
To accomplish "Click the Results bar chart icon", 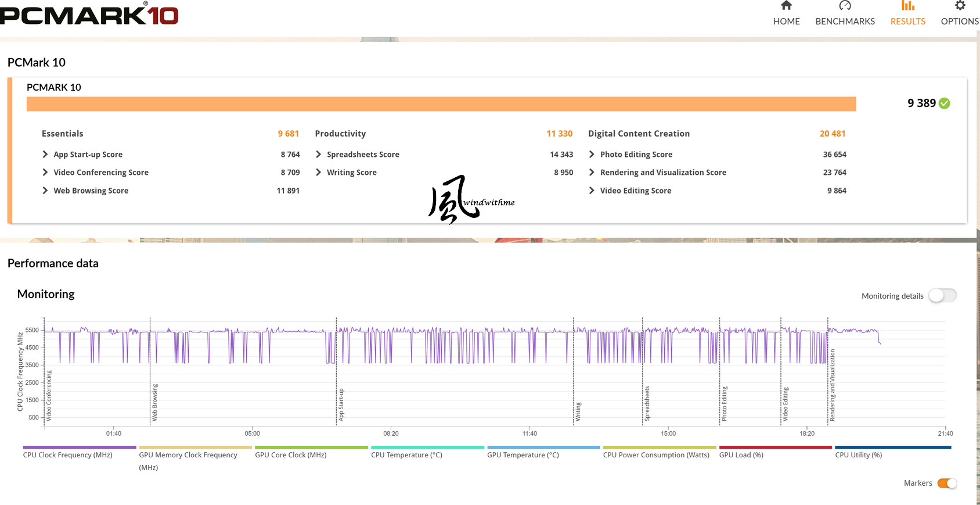I will coord(907,6).
